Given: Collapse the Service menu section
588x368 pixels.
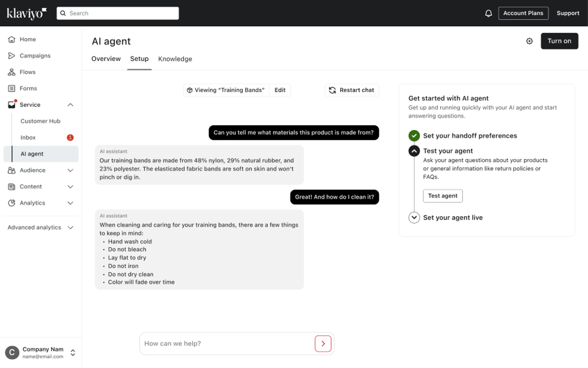Looking at the screenshot, I should pyautogui.click(x=71, y=105).
